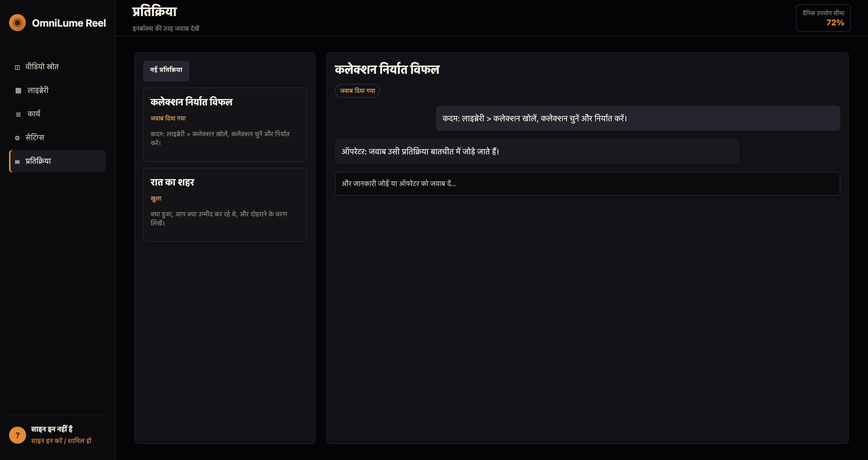
Task: Click the ऑपरेटर reply message bubble
Action: pos(537,151)
